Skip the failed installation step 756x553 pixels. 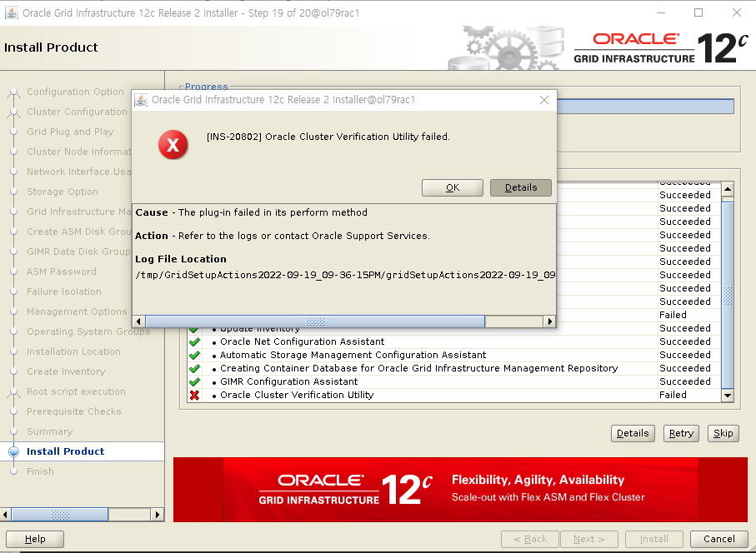[x=723, y=433]
